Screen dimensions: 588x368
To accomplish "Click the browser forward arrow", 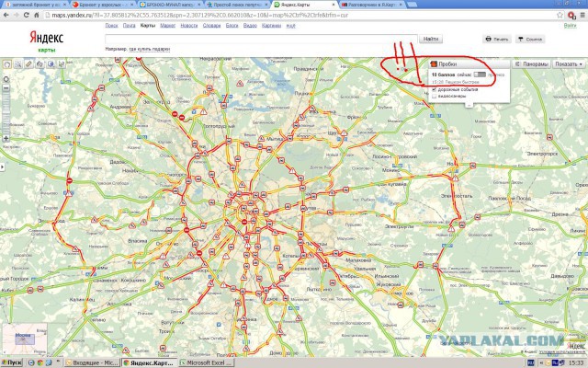I will point(17,15).
